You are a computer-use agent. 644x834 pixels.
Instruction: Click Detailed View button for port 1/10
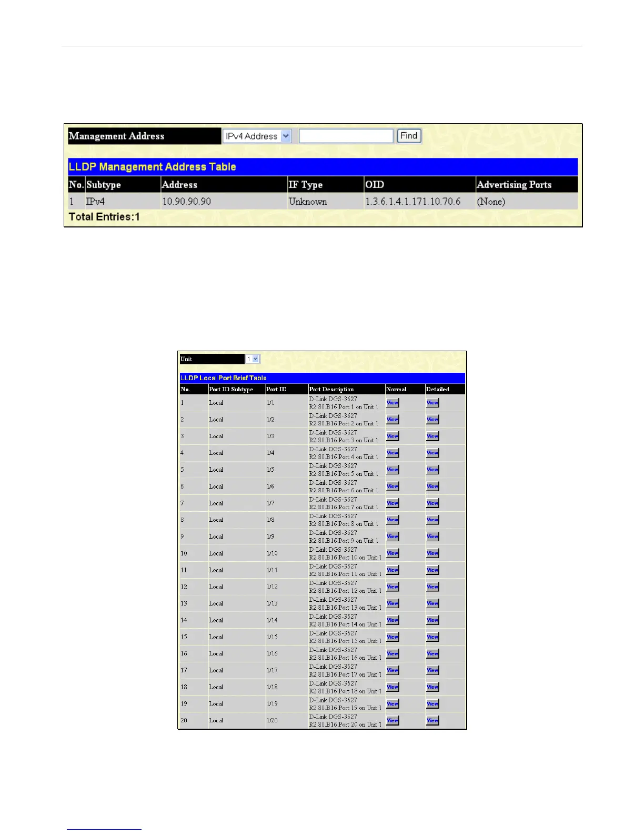pos(432,553)
